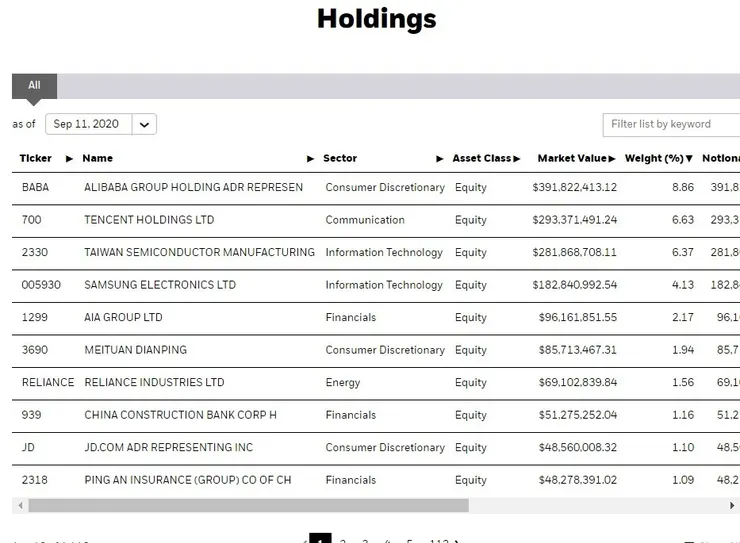Click ticker 700 cell

(32, 220)
